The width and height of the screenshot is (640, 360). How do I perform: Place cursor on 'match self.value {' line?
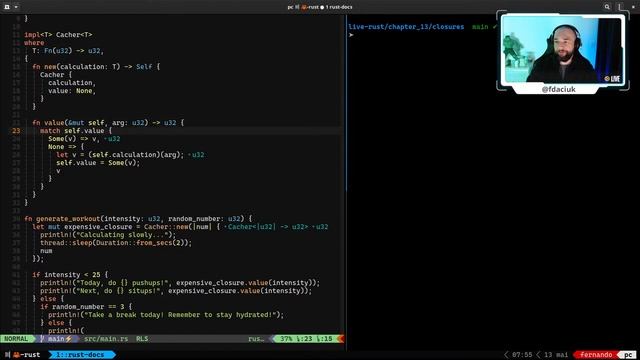pyautogui.click(x=76, y=131)
